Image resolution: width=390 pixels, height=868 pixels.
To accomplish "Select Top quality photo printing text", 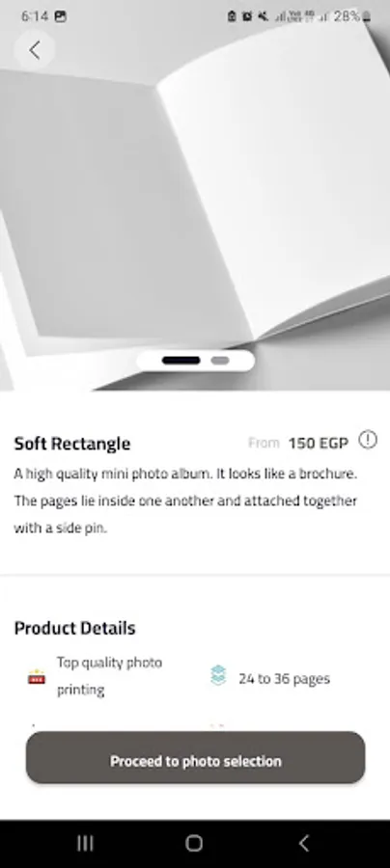I will pyautogui.click(x=110, y=676).
